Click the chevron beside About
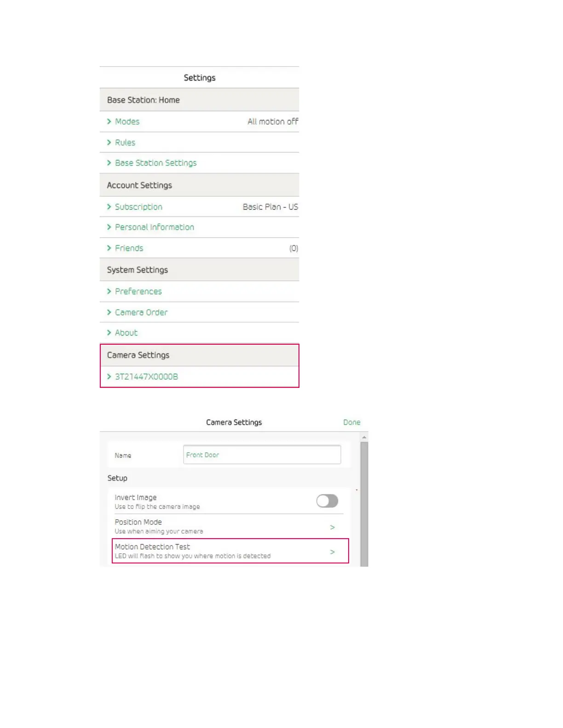The height and width of the screenshot is (728, 563). 109,332
